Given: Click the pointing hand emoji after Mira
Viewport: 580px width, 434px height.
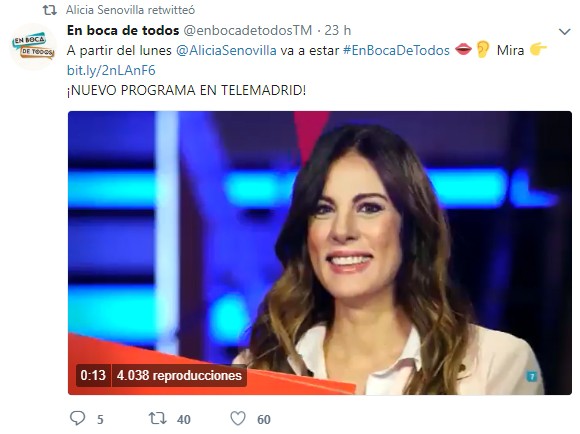Looking at the screenshot, I should click(x=538, y=49).
